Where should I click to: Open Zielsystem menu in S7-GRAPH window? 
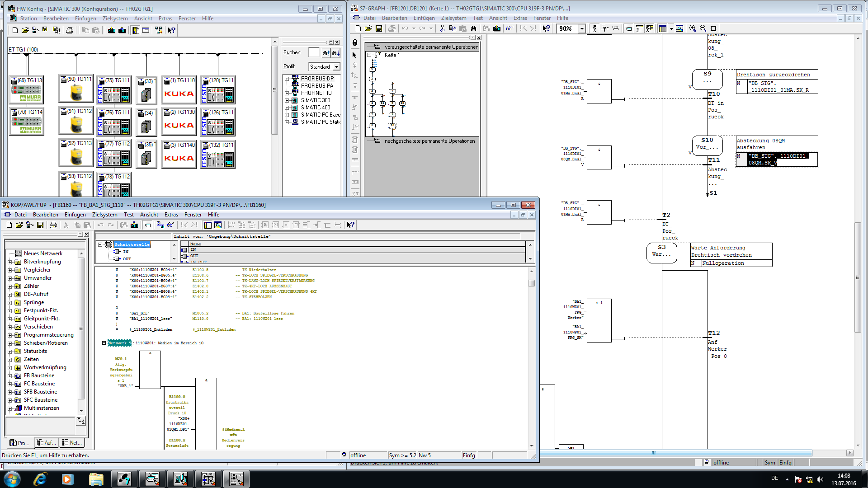tap(453, 18)
